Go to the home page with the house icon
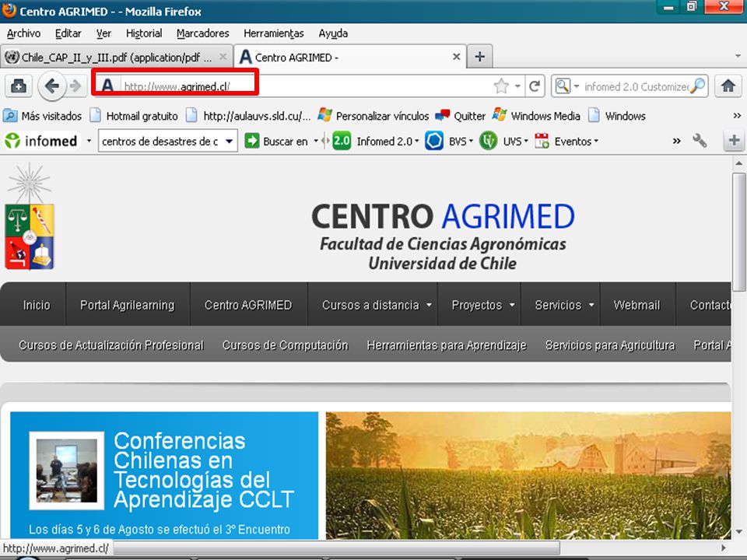 click(x=728, y=86)
